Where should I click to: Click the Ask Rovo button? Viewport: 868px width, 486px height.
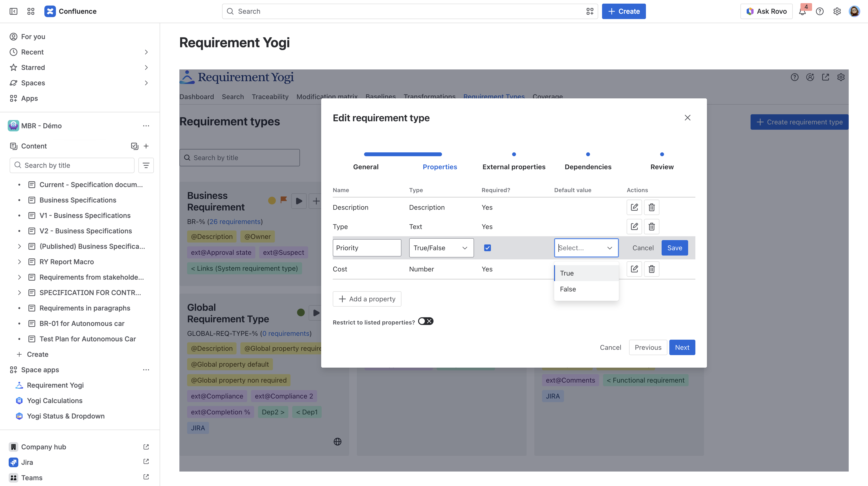point(766,12)
